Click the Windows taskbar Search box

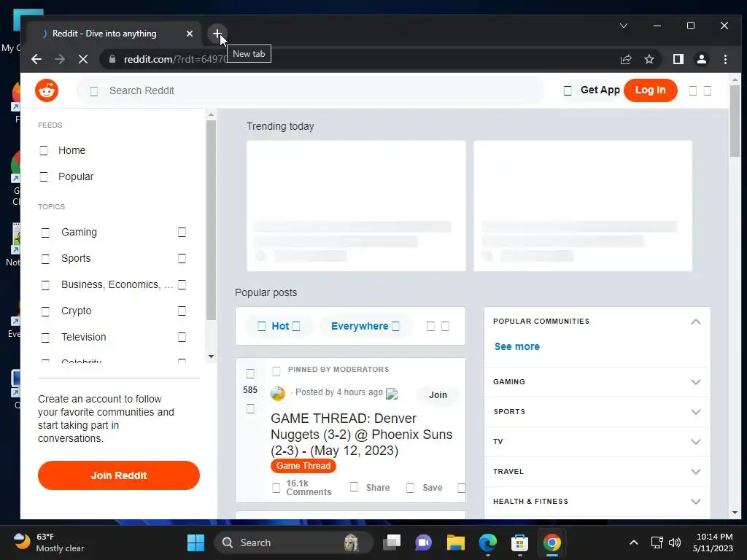[293, 542]
